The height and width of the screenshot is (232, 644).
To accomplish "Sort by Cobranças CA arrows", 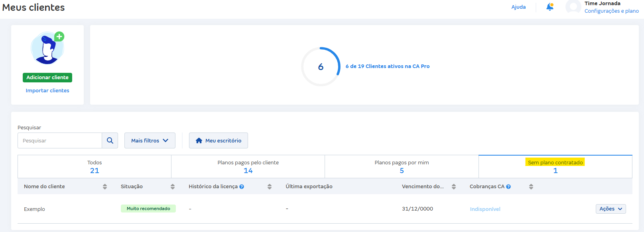I will point(531,187).
